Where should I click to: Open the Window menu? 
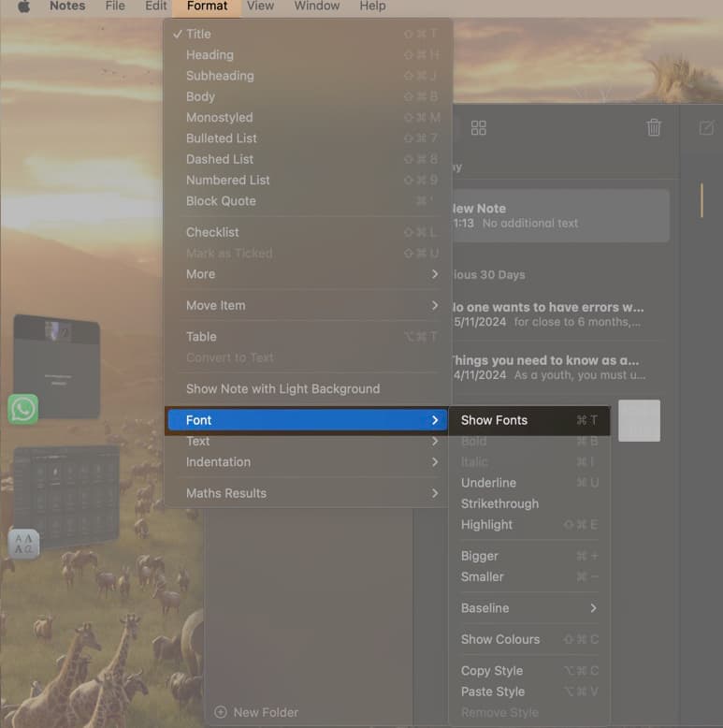317,6
